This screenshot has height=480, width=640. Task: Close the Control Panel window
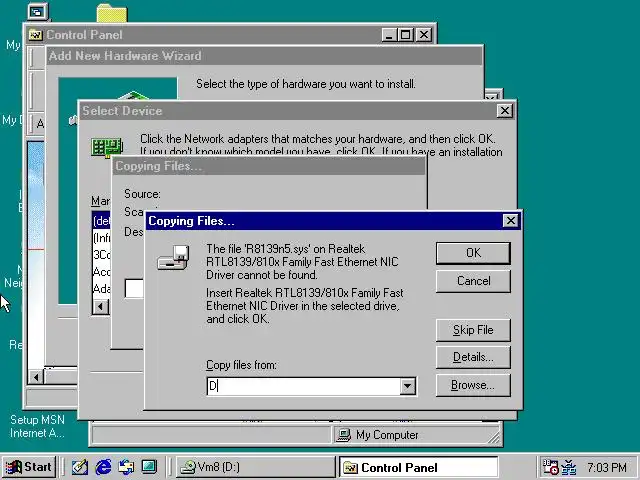click(424, 35)
